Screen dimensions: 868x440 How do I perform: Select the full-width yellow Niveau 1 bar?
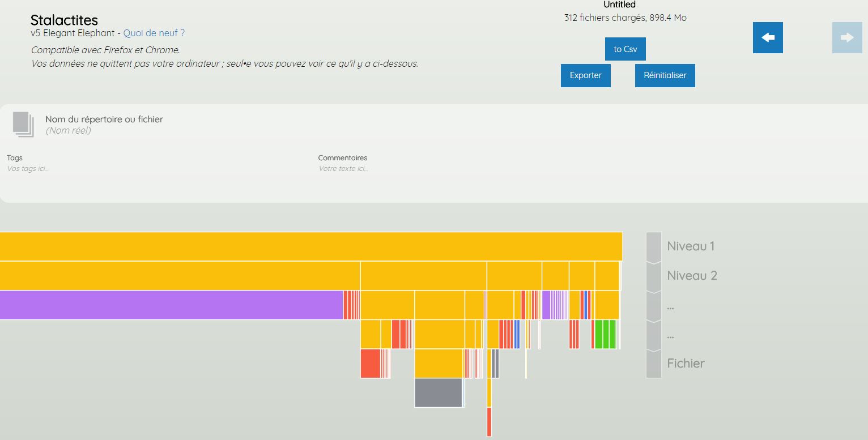click(x=310, y=246)
